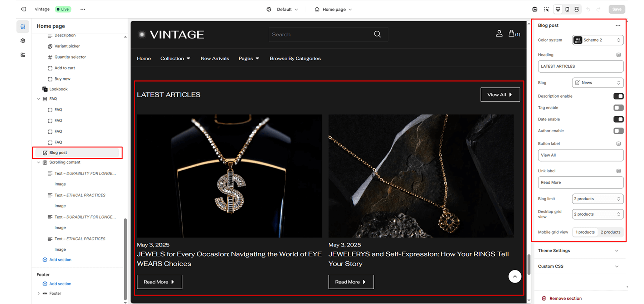Viewport: 644px width, 304px height.
Task: Click the account user icon in store header
Action: click(499, 34)
